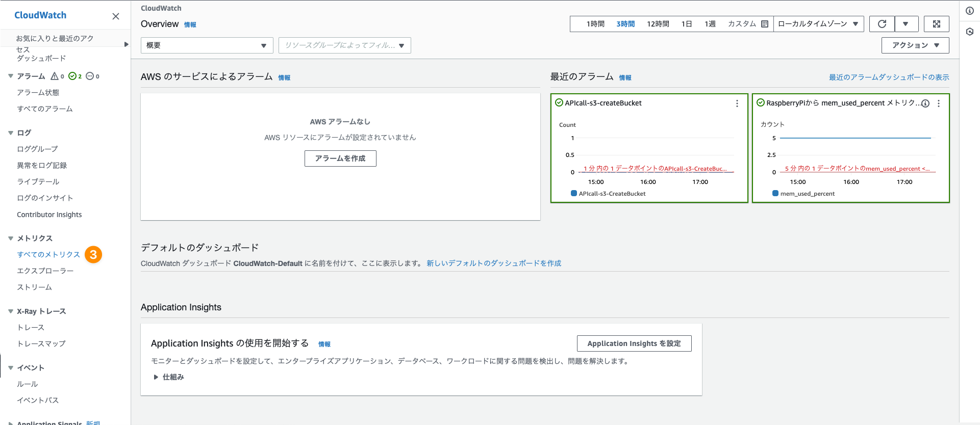The width and height of the screenshot is (980, 425).
Task: Open Contributor Insights in the sidebar
Action: coord(49,215)
